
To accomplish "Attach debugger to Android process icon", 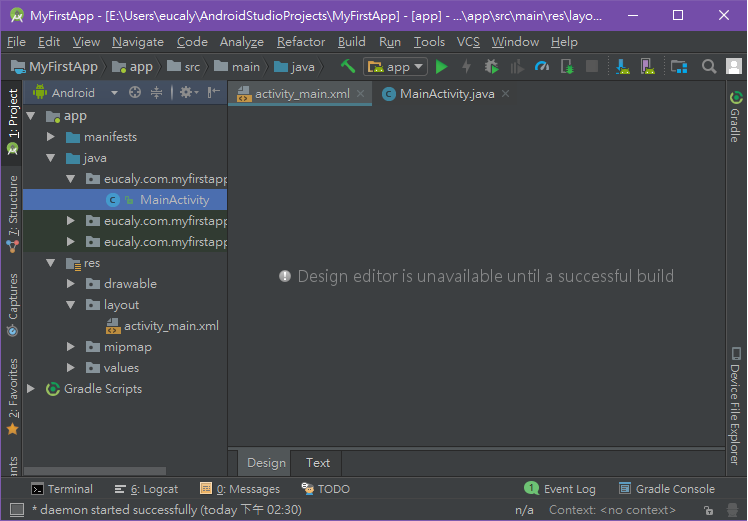I will click(567, 67).
